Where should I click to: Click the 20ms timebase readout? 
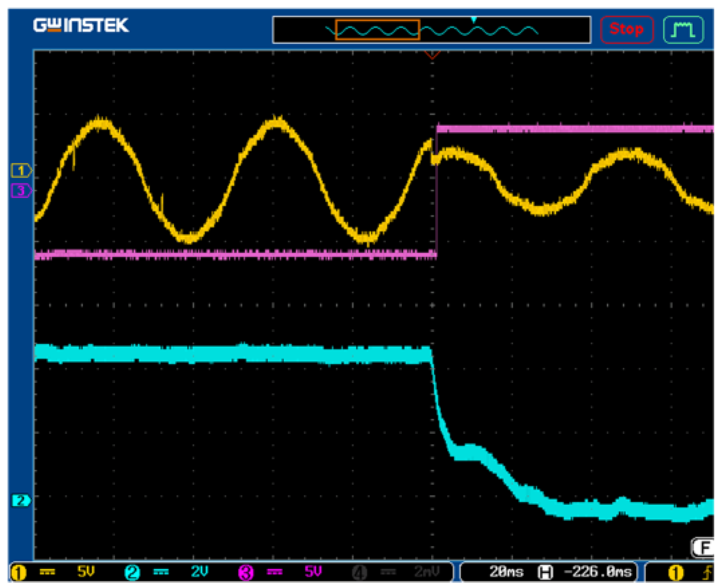[x=506, y=572]
